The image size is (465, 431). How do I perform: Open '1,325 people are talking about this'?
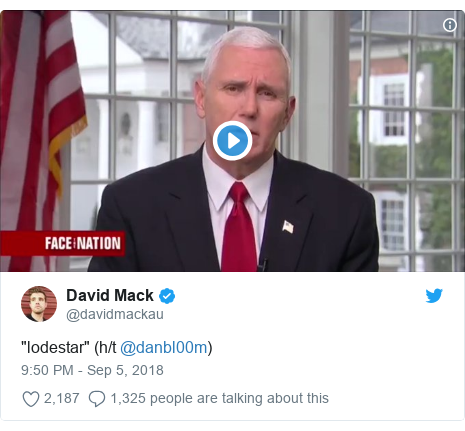point(219,398)
